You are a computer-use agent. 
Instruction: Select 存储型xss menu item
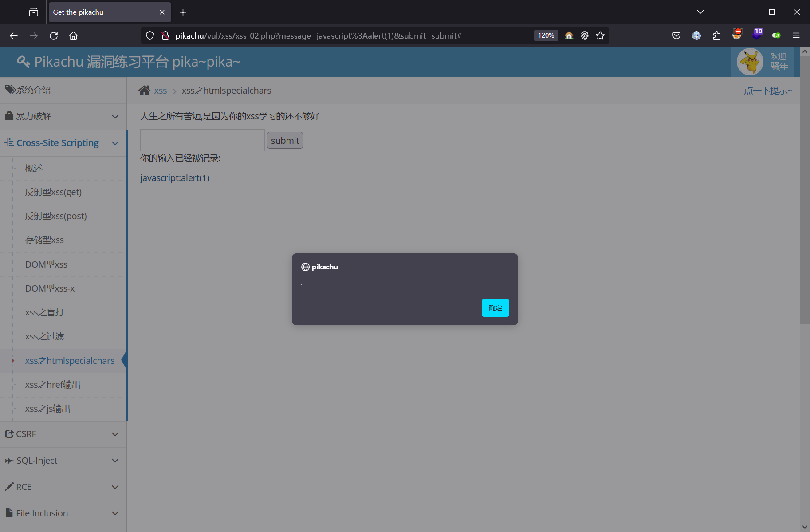tap(44, 240)
